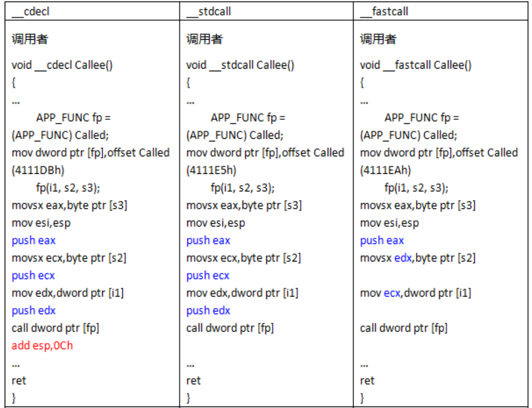Select the "mov ecx,dword ptr [i1]" line
Image resolution: width=532 pixels, height=408 pixels.
tap(416, 293)
